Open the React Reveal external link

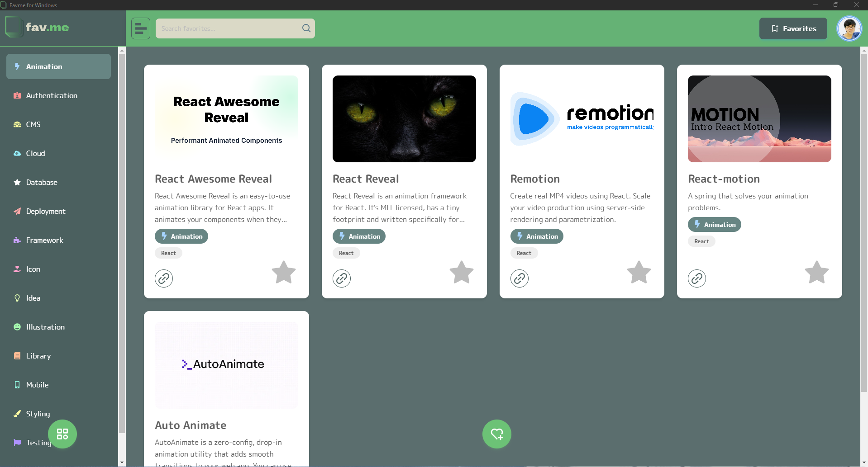coord(342,278)
